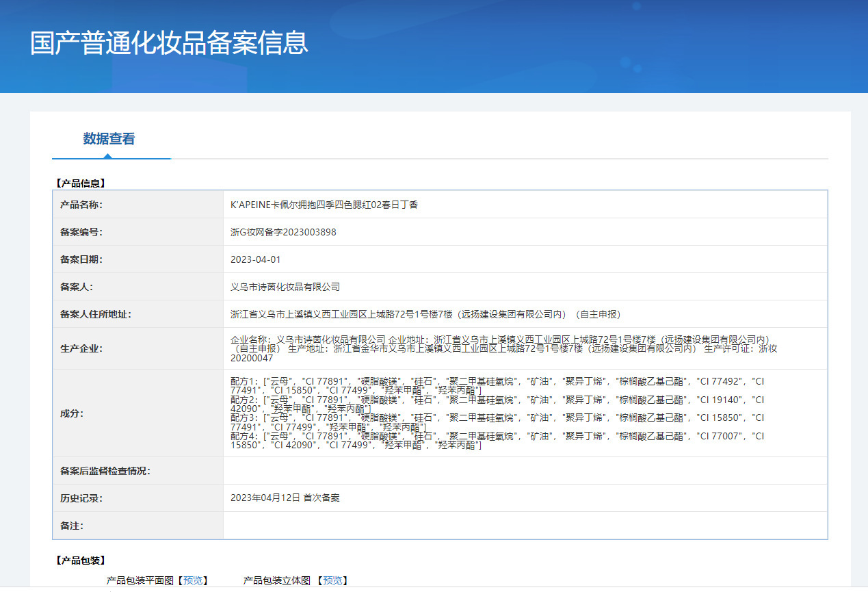The width and height of the screenshot is (868, 592).
Task: Click 预览 link for 产品包装平面图
Action: pyautogui.click(x=193, y=580)
